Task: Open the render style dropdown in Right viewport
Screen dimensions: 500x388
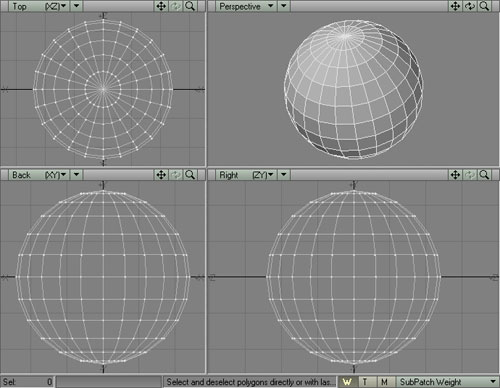Action: point(284,175)
